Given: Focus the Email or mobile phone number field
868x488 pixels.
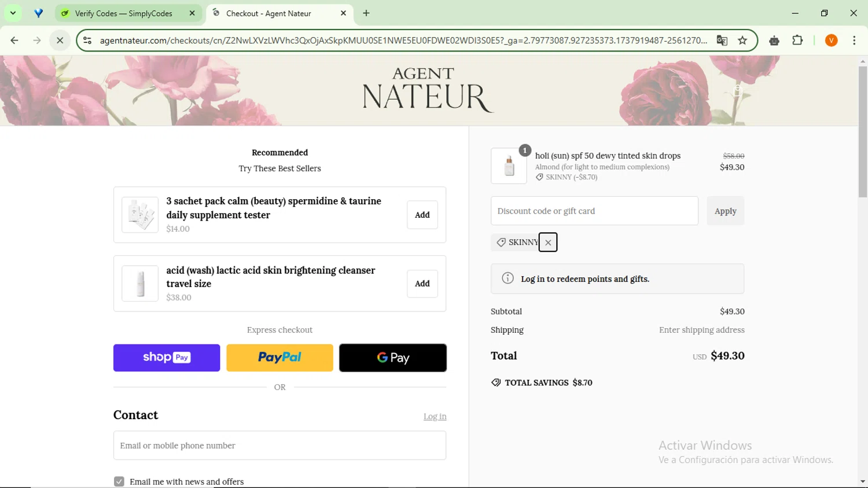Looking at the screenshot, I should (279, 445).
